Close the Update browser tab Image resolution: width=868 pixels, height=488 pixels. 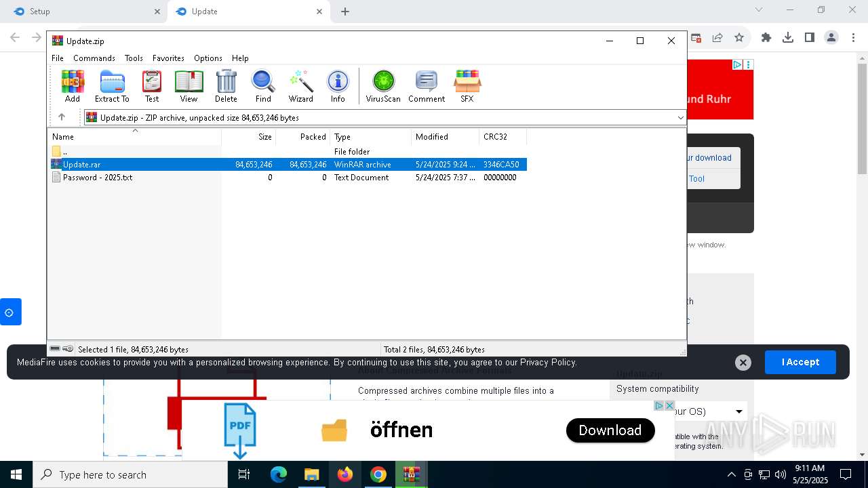pos(319,12)
